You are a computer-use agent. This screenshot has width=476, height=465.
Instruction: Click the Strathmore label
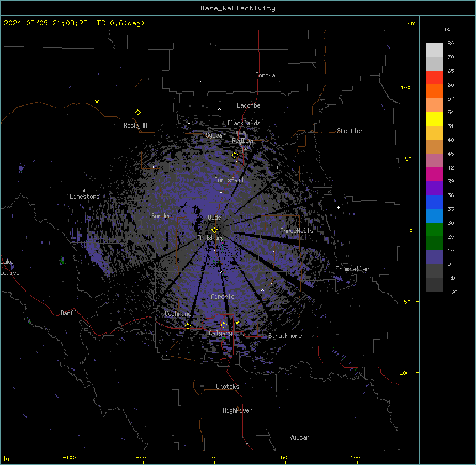tap(285, 336)
